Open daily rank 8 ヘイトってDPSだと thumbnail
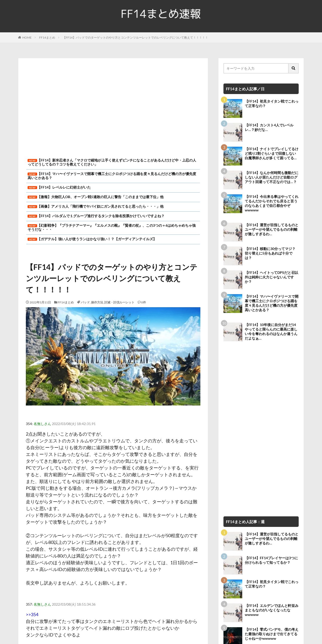Image resolution: width=322 pixels, height=644 pixels. pyautogui.click(x=233, y=280)
